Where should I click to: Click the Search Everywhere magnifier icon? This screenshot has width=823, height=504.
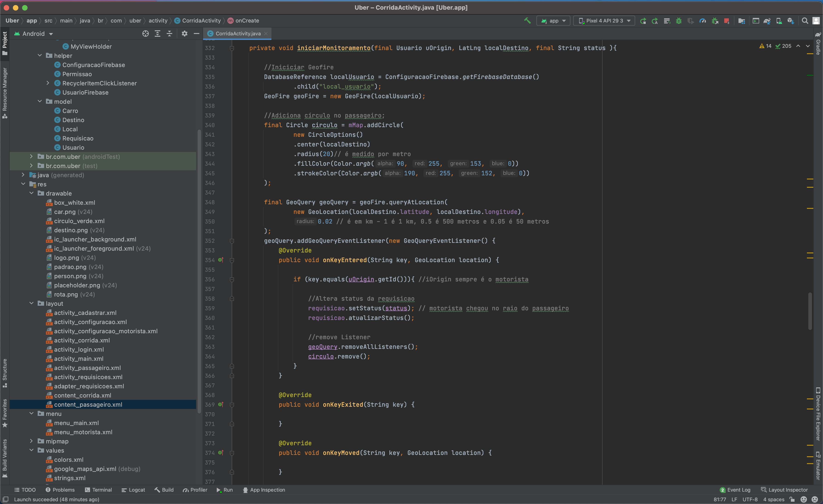coord(805,21)
